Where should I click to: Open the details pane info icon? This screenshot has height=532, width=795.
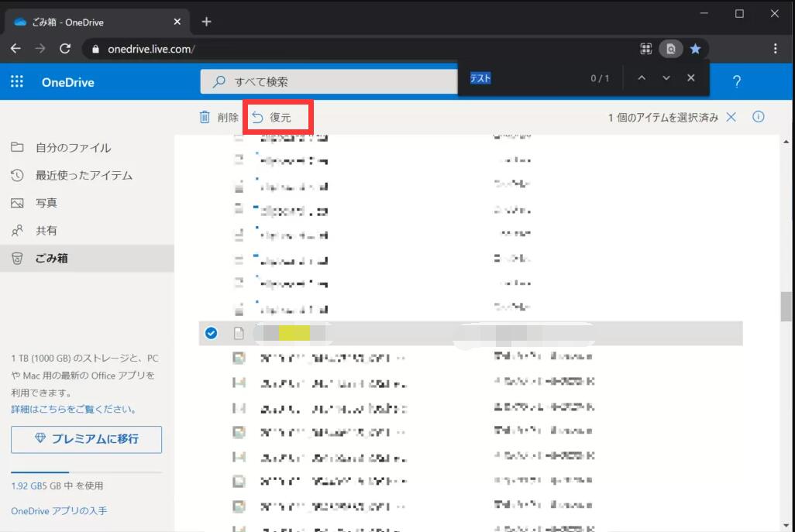[759, 117]
